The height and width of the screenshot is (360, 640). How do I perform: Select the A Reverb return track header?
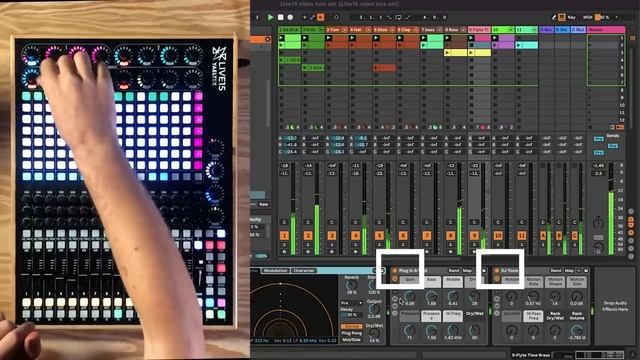pos(547,30)
